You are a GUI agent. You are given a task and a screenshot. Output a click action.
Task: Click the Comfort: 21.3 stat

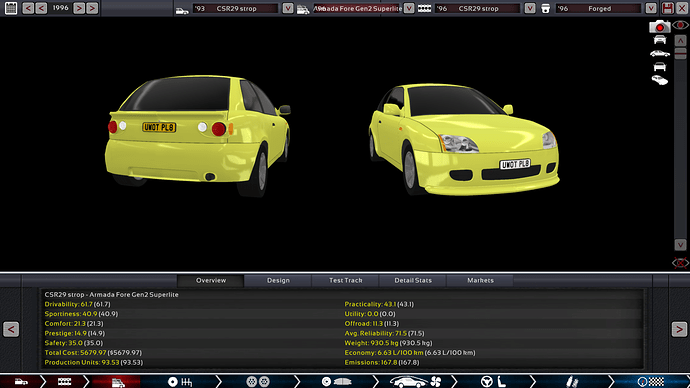click(73, 323)
